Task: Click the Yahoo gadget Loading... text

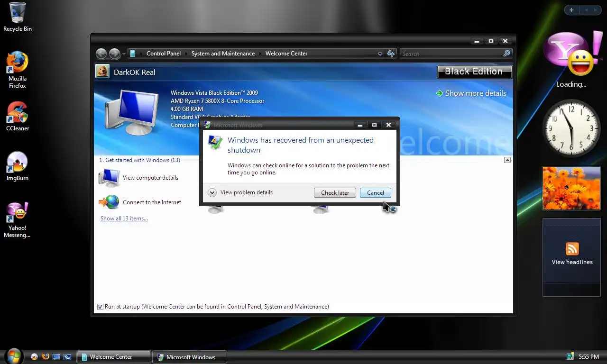Action: (571, 84)
